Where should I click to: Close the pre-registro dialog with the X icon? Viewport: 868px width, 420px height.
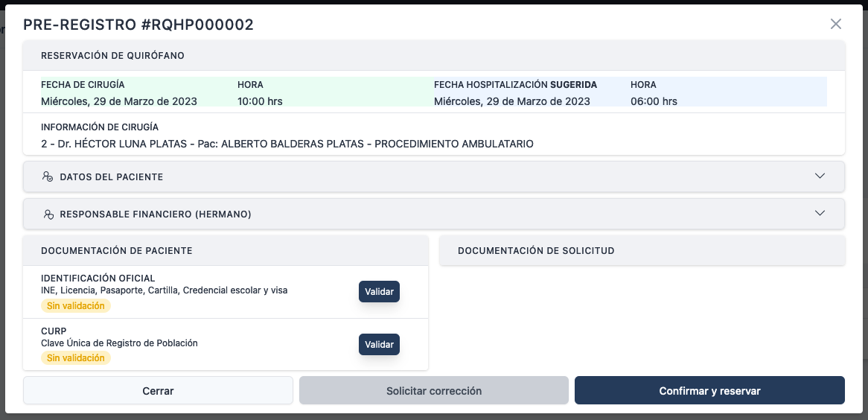836,24
